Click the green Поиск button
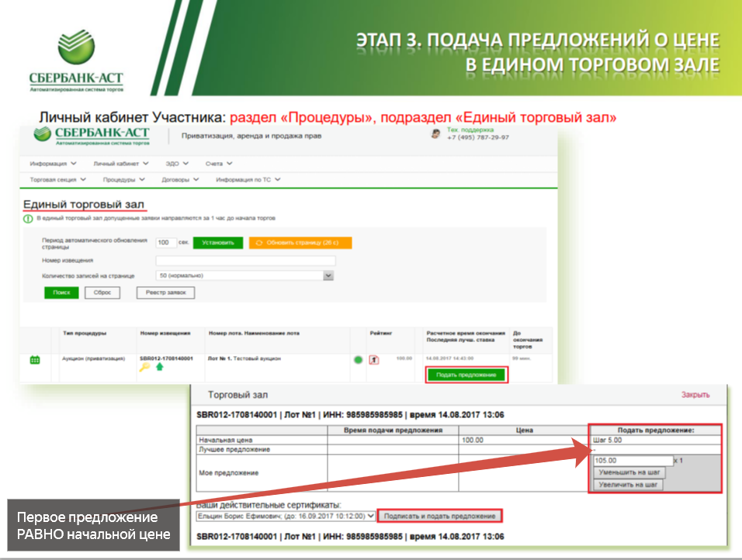Viewport: 742px width, 560px height. point(61,292)
